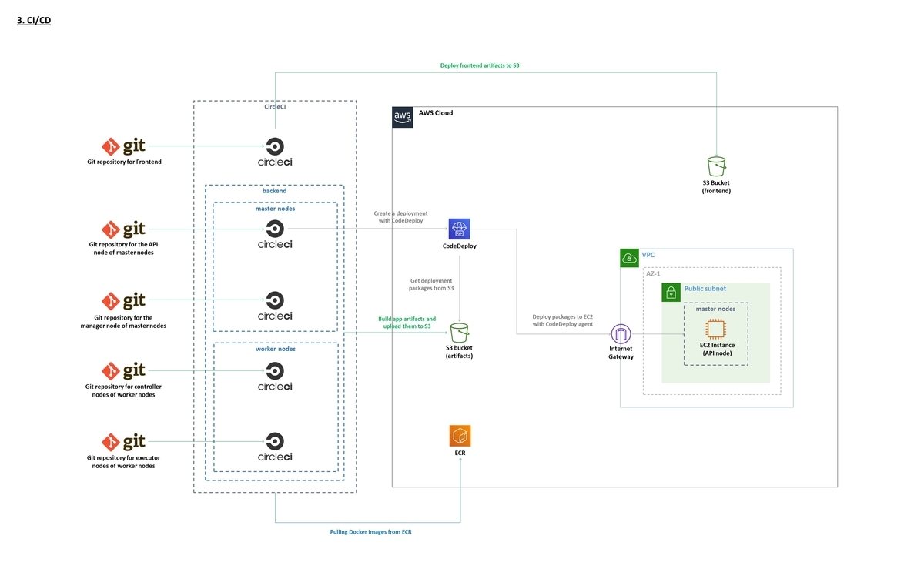Select the 'AWS Cloud' title text
924x569 pixels.
436,113
